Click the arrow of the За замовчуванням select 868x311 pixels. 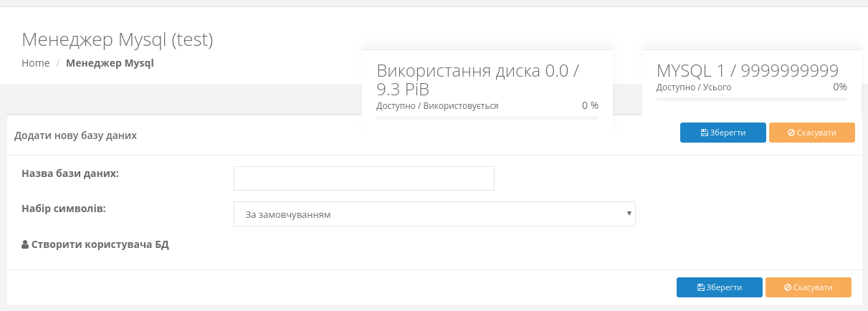pos(629,214)
